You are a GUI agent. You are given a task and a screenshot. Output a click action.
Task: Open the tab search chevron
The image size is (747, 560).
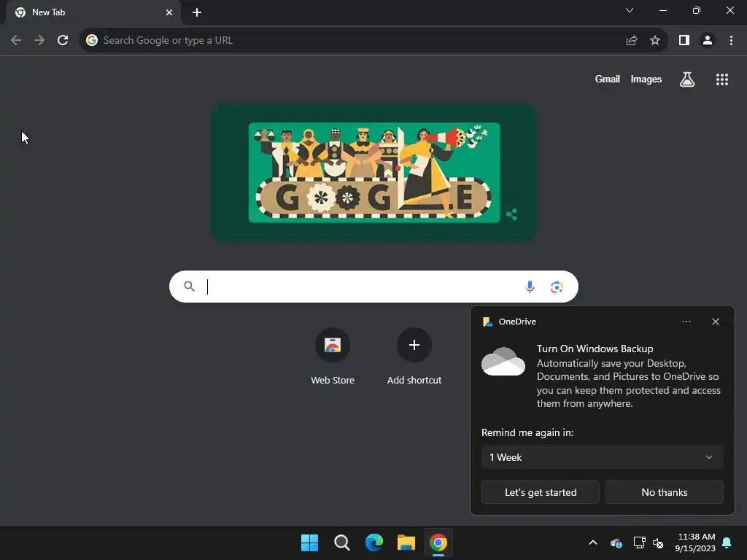click(x=630, y=10)
